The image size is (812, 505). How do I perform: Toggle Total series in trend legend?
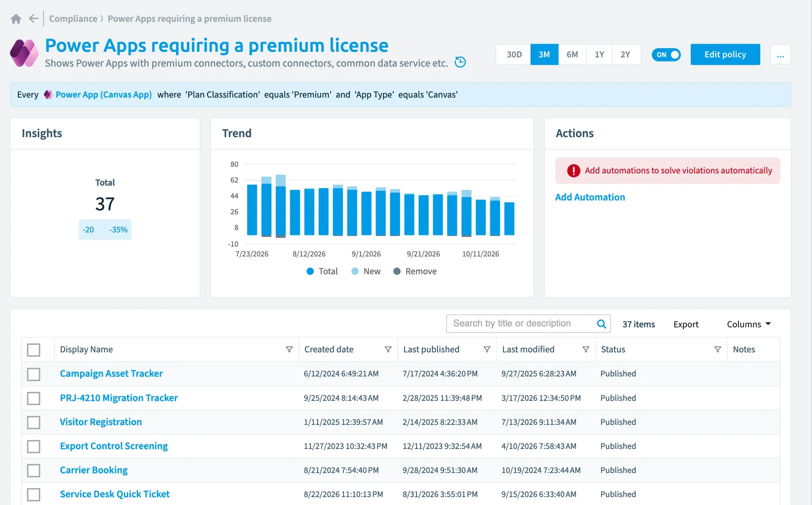click(322, 272)
